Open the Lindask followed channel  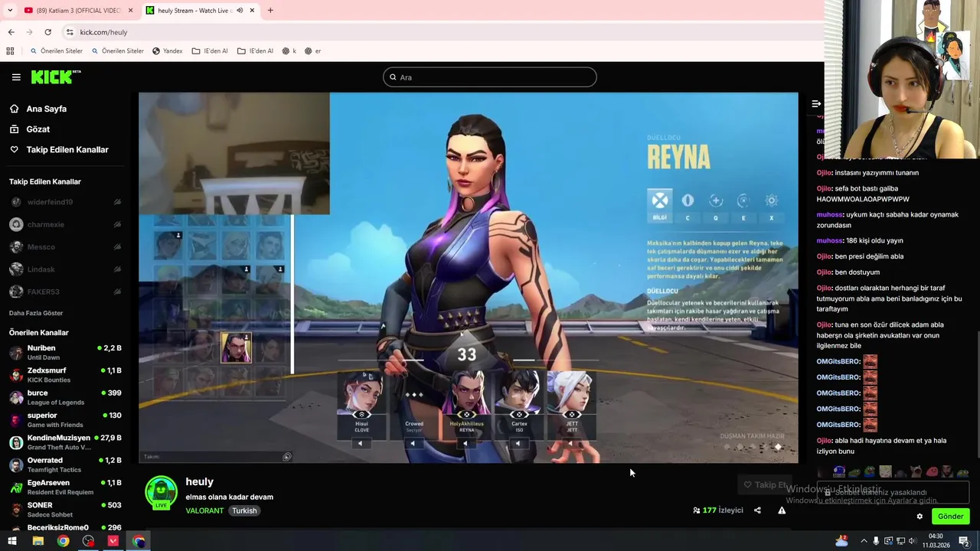[65, 269]
